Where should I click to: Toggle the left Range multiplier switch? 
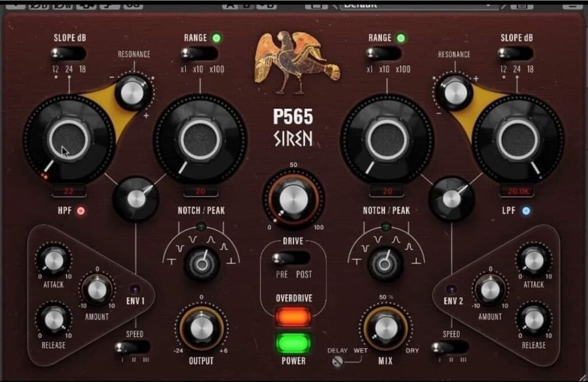tap(199, 53)
